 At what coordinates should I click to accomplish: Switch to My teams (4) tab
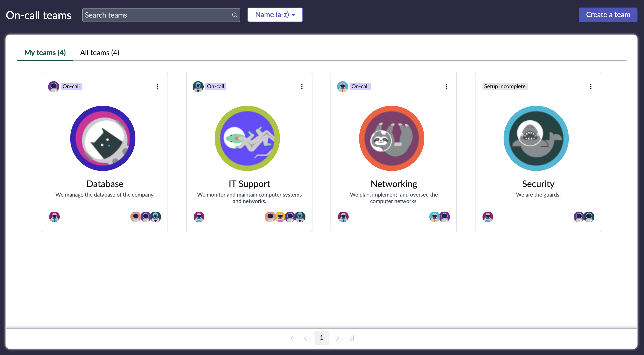click(x=45, y=53)
